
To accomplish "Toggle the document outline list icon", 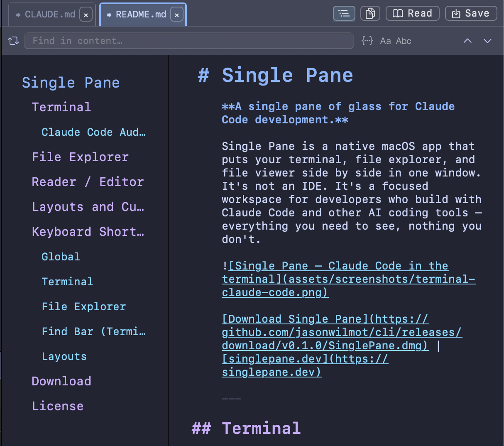I will tap(344, 13).
